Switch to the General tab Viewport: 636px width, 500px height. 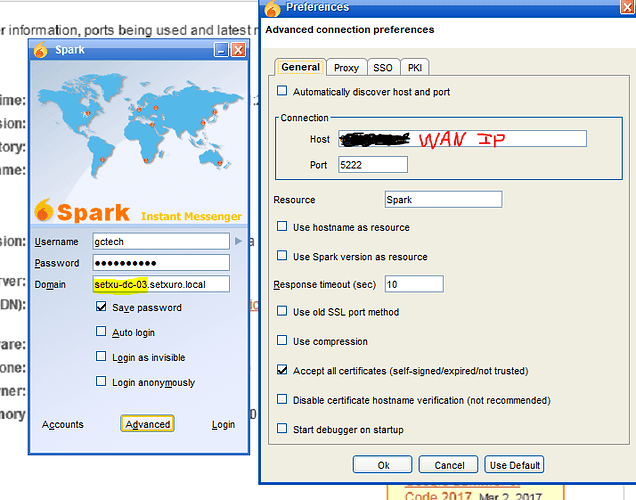[x=301, y=67]
